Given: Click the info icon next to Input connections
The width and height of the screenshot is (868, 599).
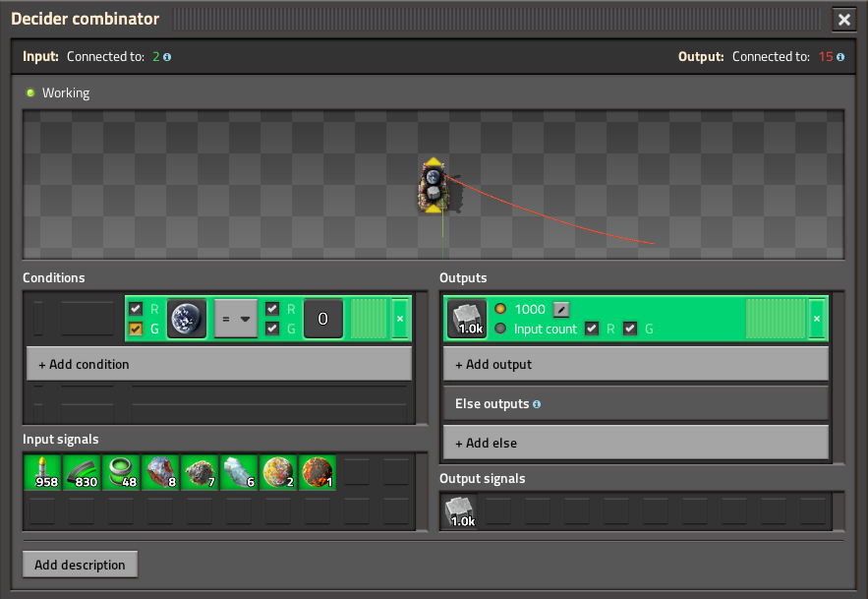Looking at the screenshot, I should pyautogui.click(x=167, y=57).
